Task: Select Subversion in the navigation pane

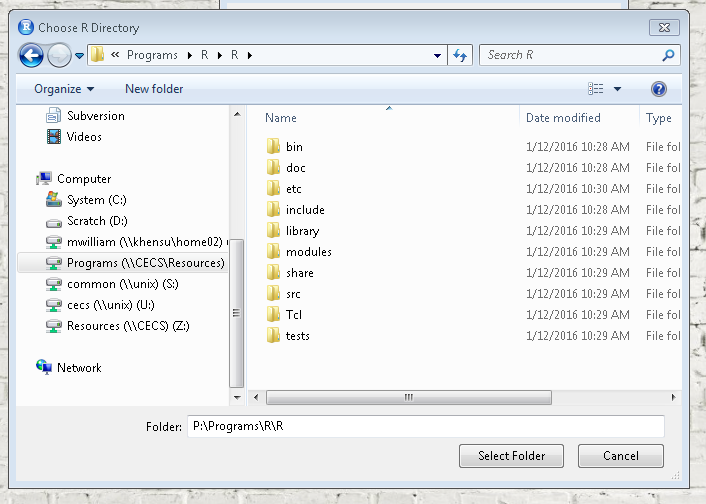Action: click(x=96, y=116)
